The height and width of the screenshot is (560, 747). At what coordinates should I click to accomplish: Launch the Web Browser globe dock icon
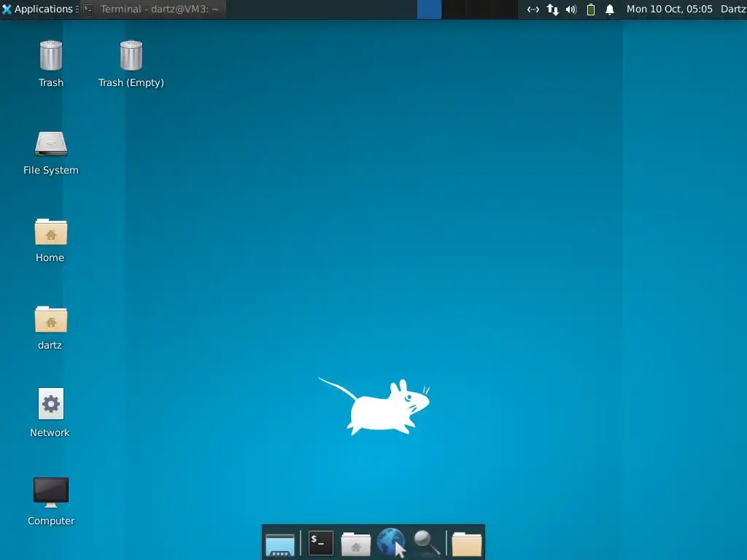[x=391, y=542]
